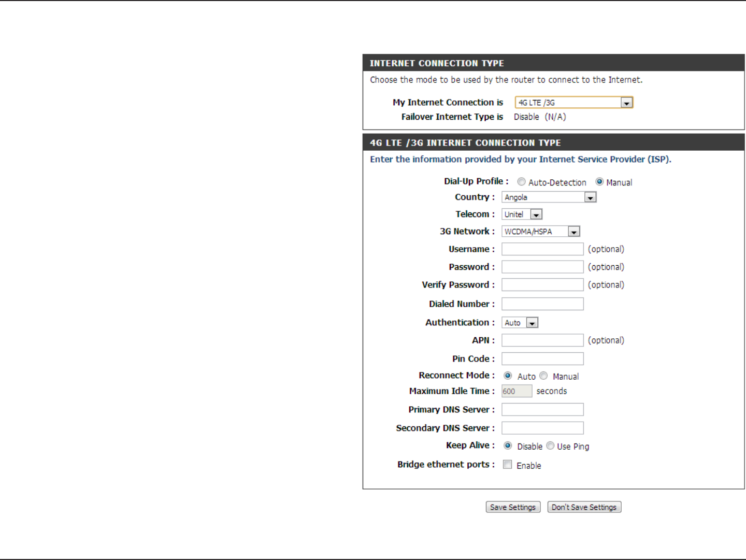Focus the Primary DNS Server field
Image resolution: width=746 pixels, height=560 pixels.
542,410
